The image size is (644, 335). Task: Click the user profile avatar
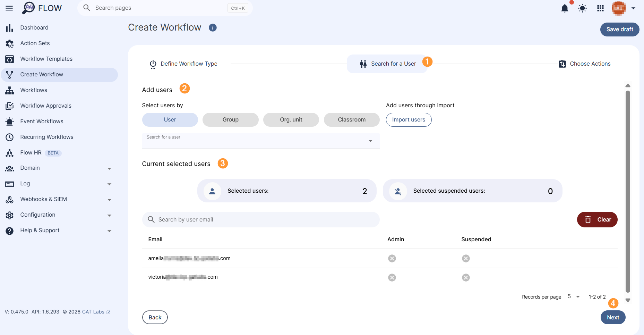tap(619, 8)
